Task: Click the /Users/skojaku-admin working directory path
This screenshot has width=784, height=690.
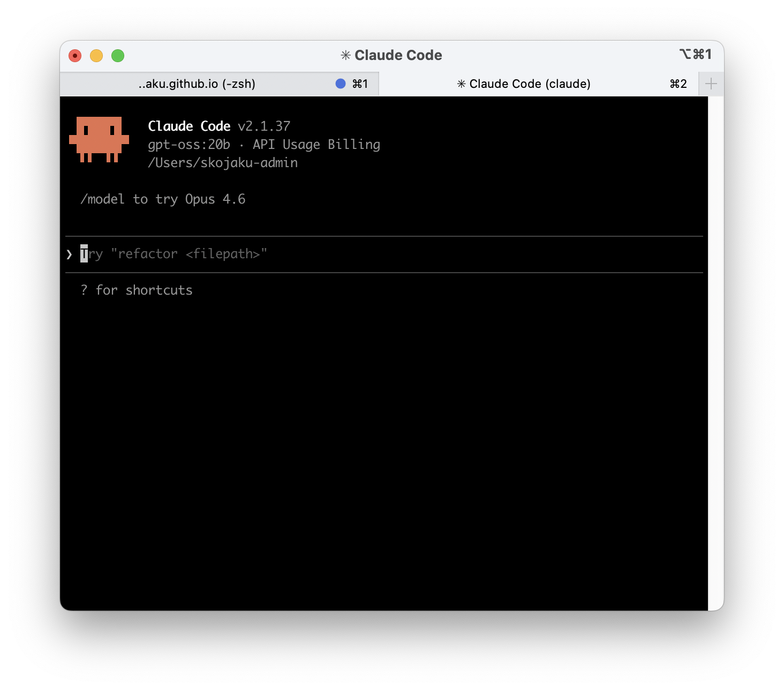Action: coord(223,163)
